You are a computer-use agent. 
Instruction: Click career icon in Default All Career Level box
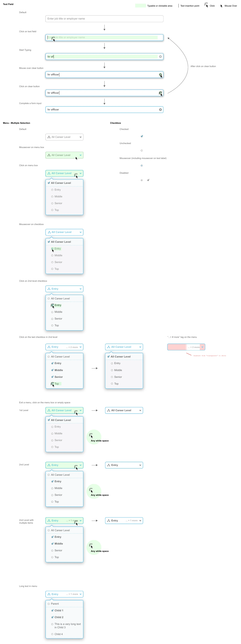[49, 137]
